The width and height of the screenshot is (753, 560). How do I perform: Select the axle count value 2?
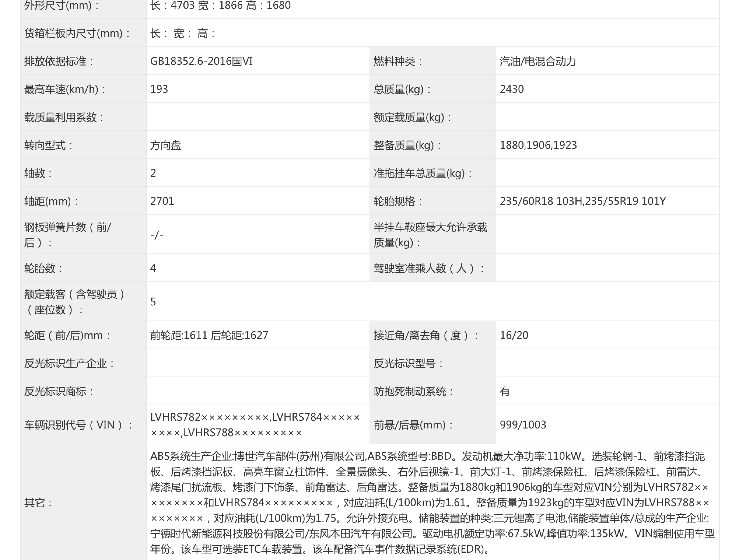tap(153, 173)
